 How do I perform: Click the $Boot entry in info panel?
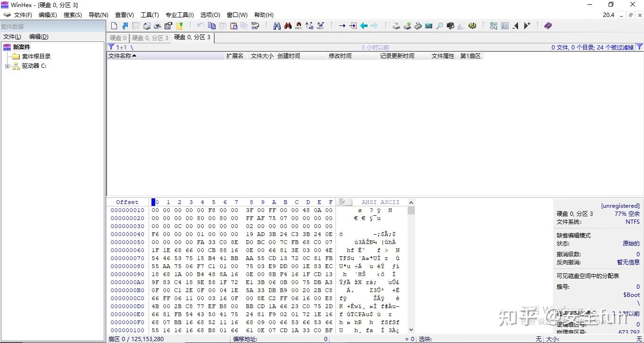pyautogui.click(x=631, y=295)
